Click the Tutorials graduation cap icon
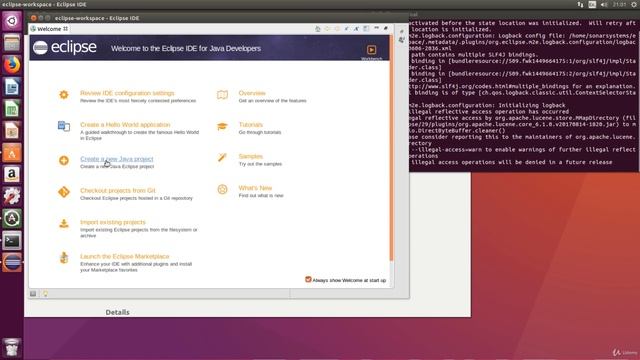The image size is (640, 360). pos(222,126)
